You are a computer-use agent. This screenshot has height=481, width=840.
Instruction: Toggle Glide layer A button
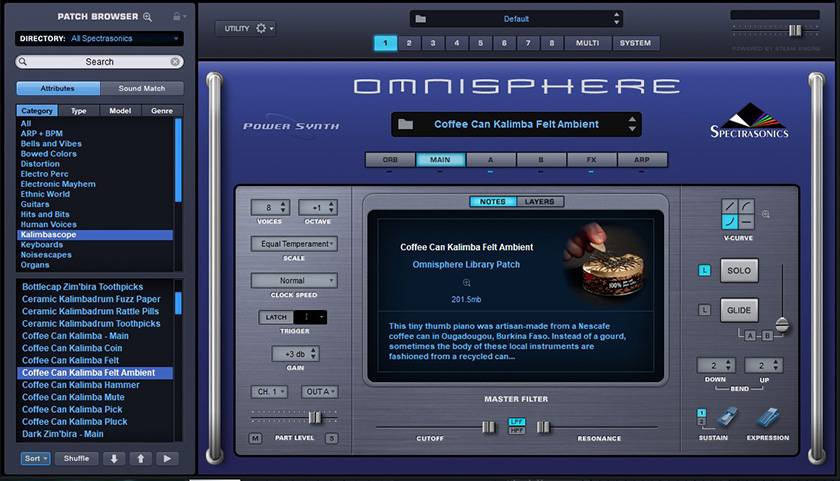tap(751, 336)
